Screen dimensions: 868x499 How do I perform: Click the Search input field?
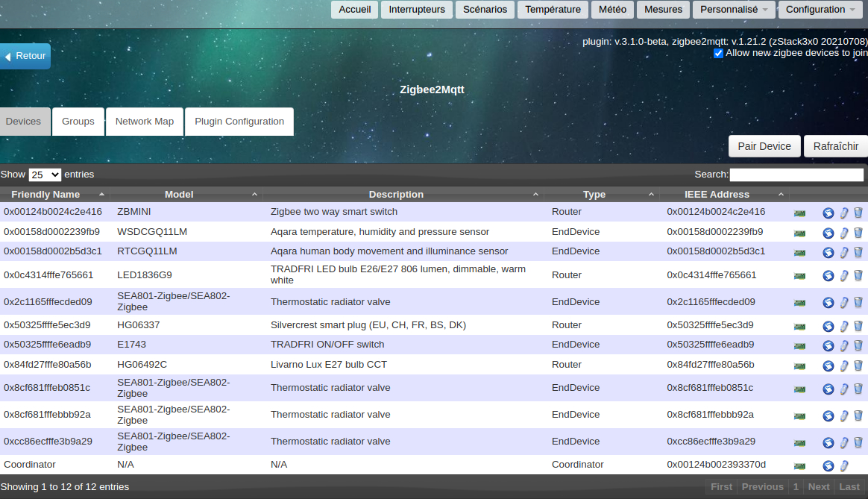[x=796, y=175]
